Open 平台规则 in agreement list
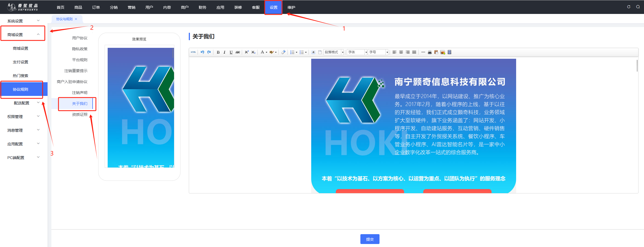This screenshot has width=644, height=247. 80,60
